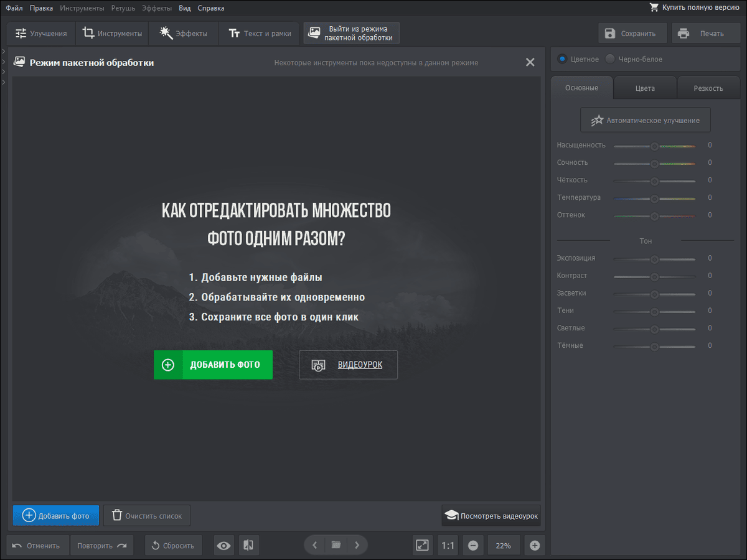
Task: Switch to the Основные tab
Action: click(581, 88)
